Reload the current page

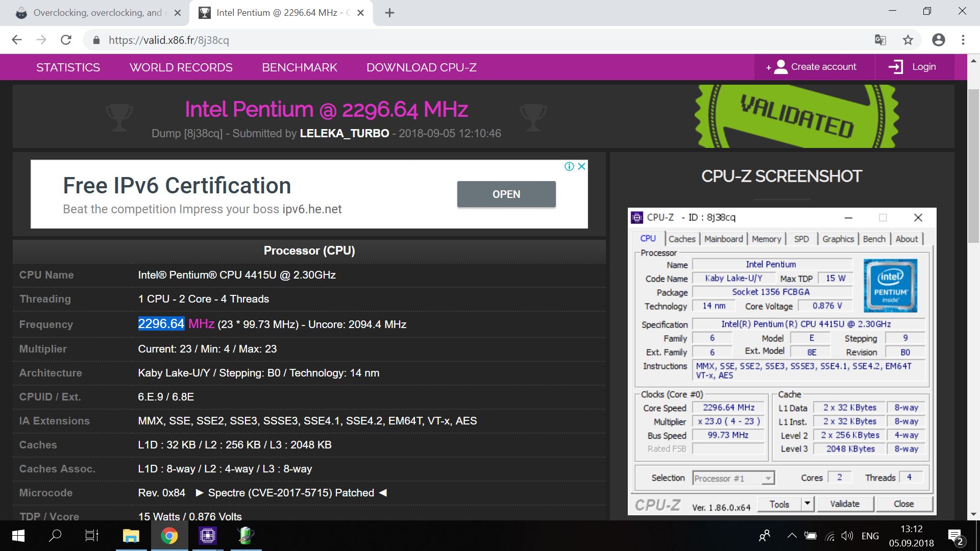click(66, 40)
